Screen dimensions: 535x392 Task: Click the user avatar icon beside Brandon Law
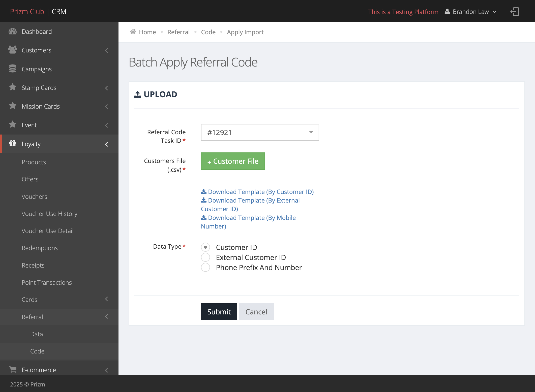[447, 12]
